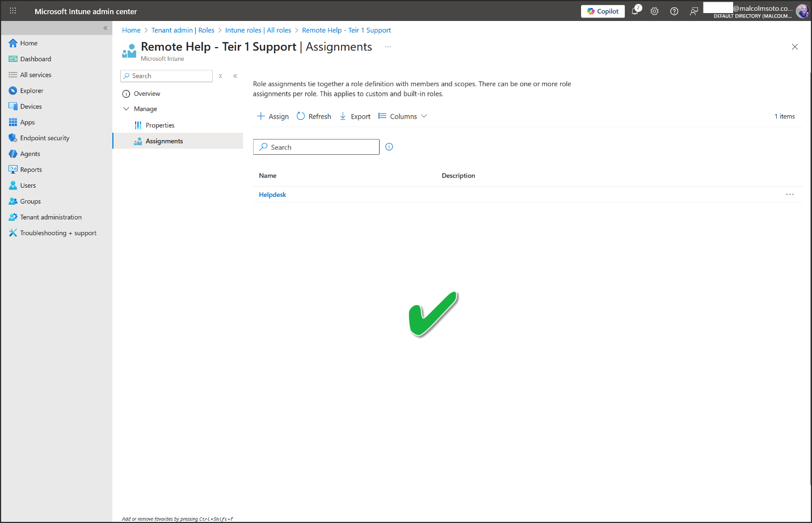Open the Helpdesk assignment link
812x523 pixels.
(x=272, y=195)
